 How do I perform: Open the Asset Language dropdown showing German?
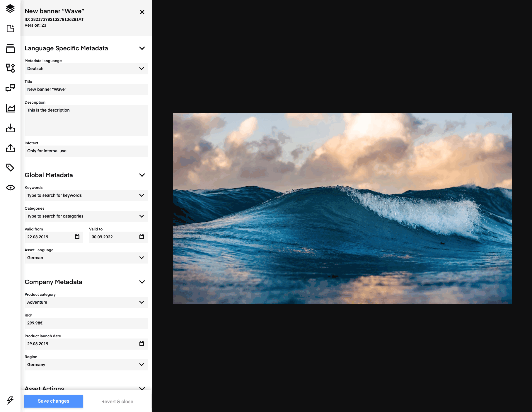coord(141,258)
